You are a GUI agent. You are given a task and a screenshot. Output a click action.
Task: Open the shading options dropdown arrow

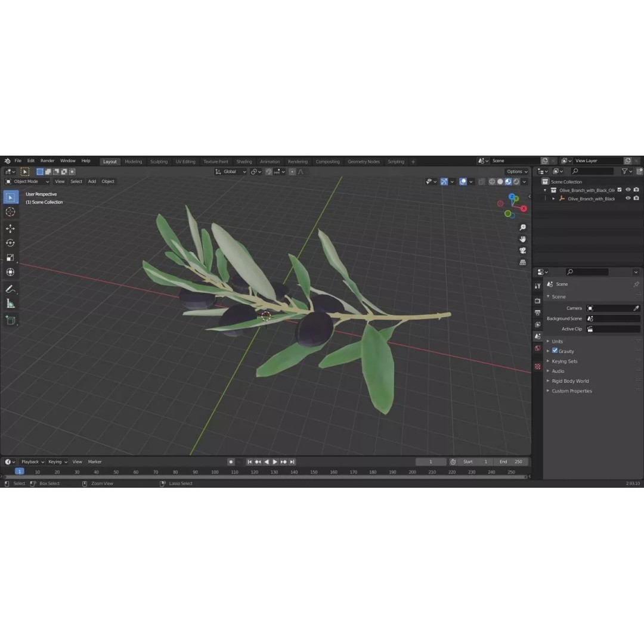tap(525, 181)
